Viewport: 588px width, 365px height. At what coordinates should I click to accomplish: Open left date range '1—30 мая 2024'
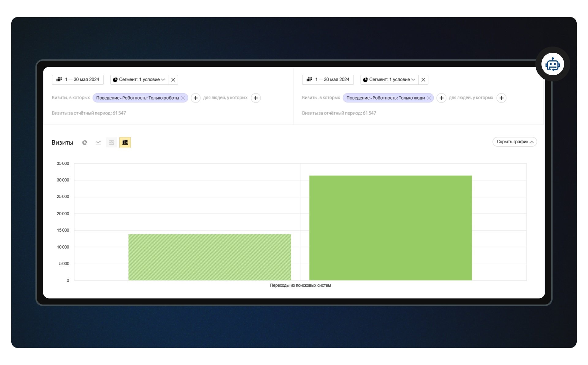coord(78,80)
